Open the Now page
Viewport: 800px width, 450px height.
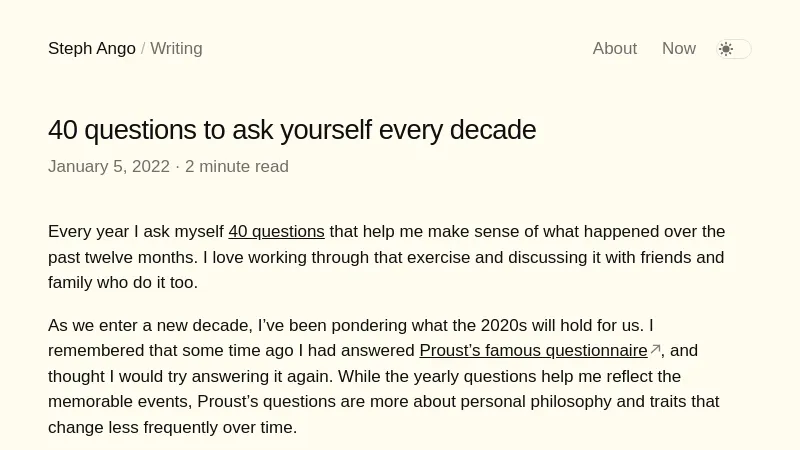(678, 49)
